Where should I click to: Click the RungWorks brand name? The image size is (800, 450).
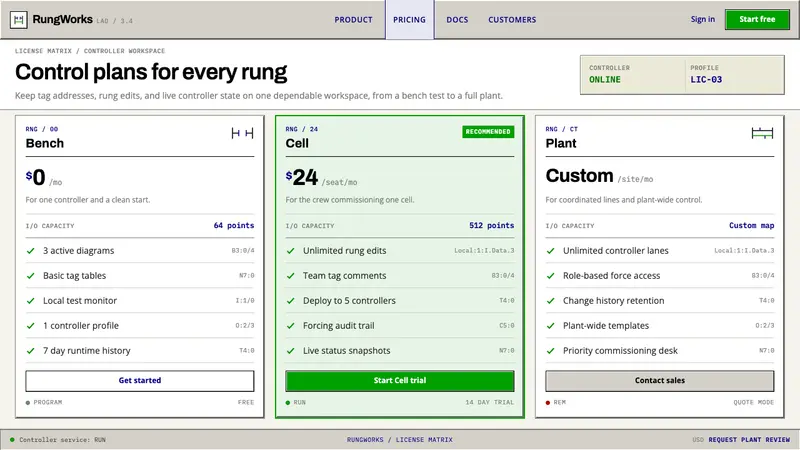[x=63, y=19]
